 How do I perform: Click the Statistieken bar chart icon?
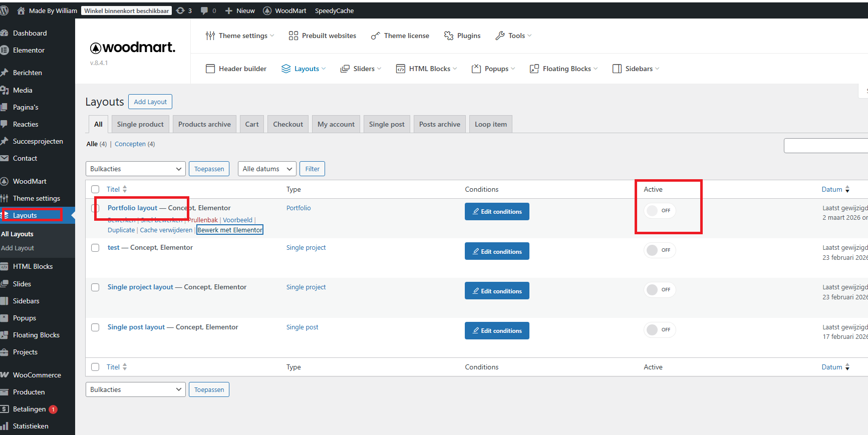click(x=5, y=426)
